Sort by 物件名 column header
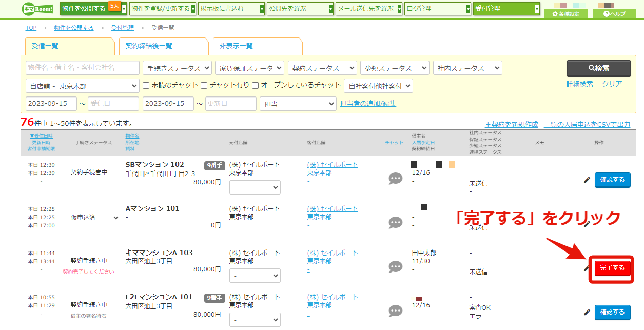644x330 pixels. coord(132,135)
